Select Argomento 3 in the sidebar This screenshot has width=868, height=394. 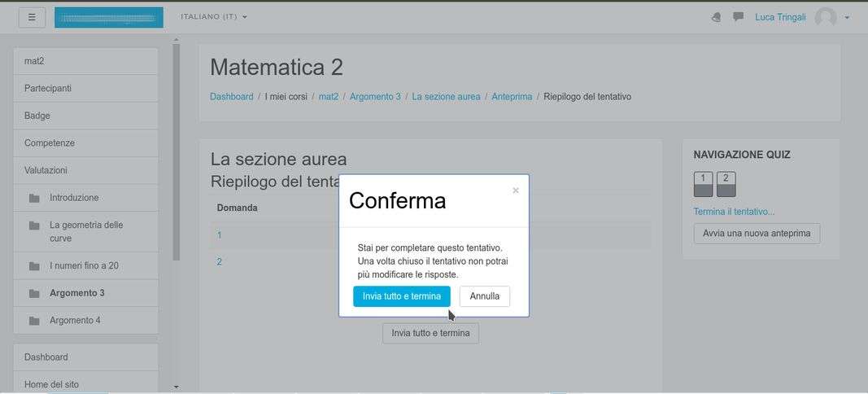pyautogui.click(x=85, y=293)
